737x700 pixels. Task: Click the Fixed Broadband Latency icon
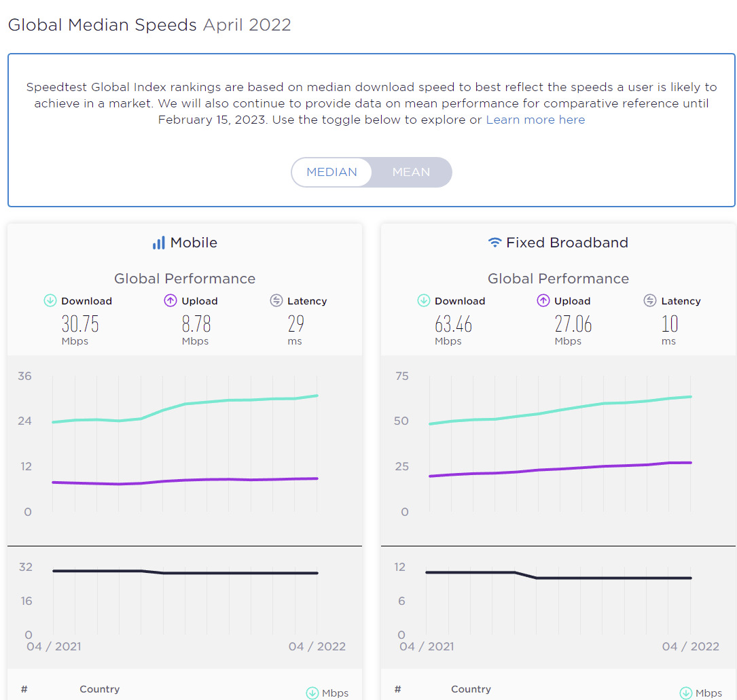[x=650, y=300]
